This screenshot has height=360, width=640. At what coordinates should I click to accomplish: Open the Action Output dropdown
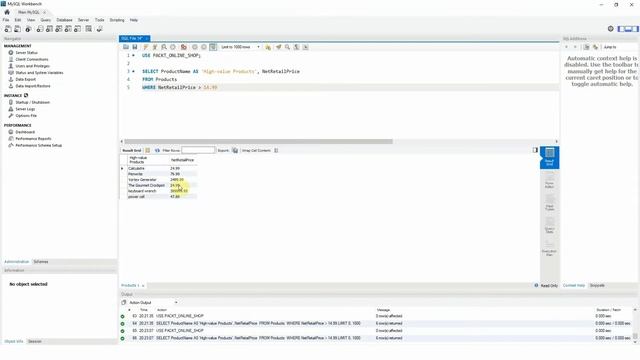[153, 303]
